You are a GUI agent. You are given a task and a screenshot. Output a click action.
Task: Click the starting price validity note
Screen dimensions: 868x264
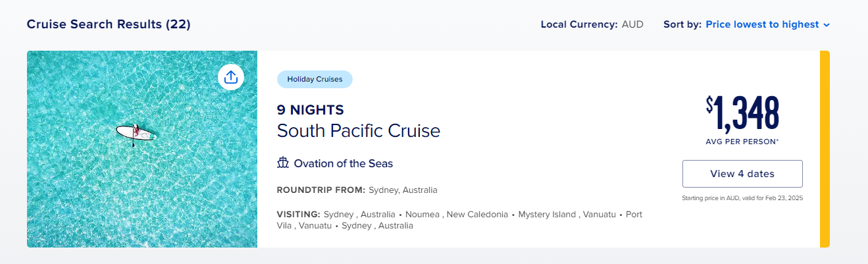742,198
